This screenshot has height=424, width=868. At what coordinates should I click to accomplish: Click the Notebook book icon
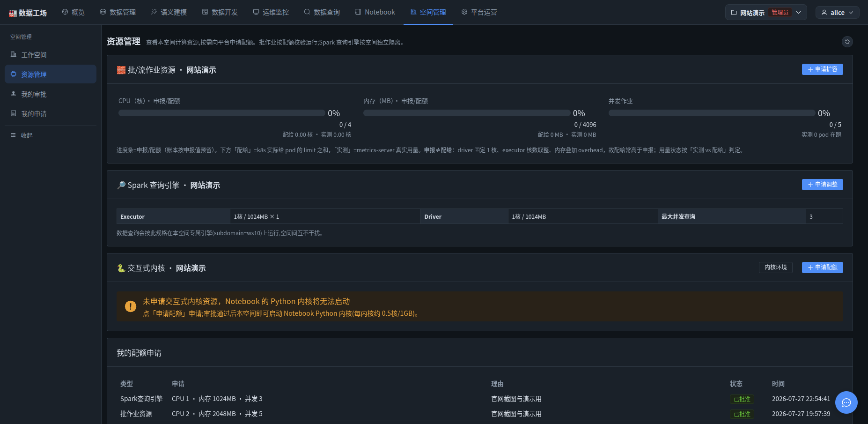tap(358, 12)
